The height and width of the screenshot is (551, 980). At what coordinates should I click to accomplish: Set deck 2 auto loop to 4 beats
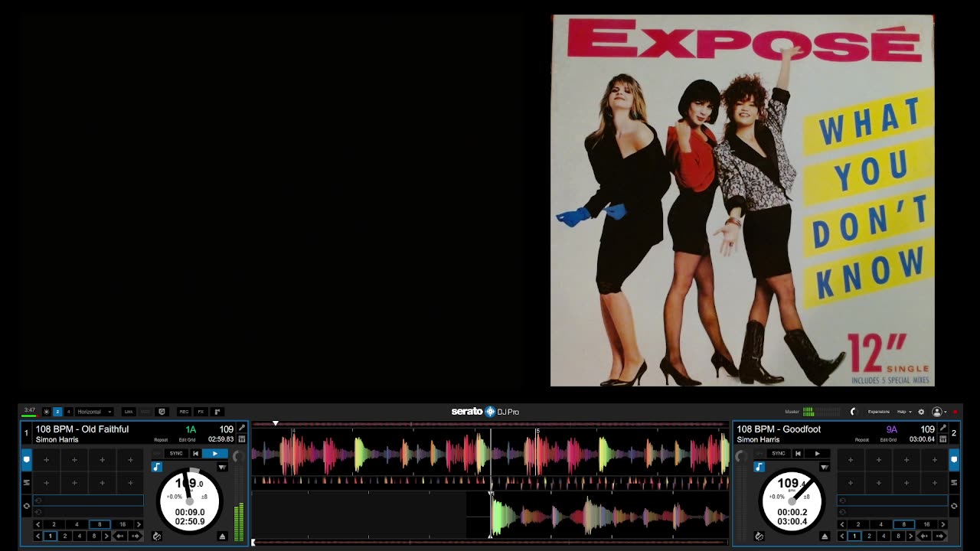[881, 524]
